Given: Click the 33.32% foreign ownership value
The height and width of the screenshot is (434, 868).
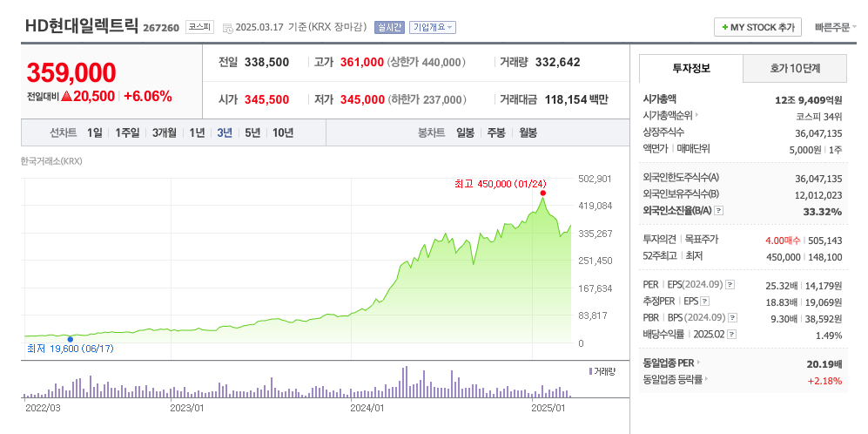Looking at the screenshot, I should pyautogui.click(x=823, y=212).
